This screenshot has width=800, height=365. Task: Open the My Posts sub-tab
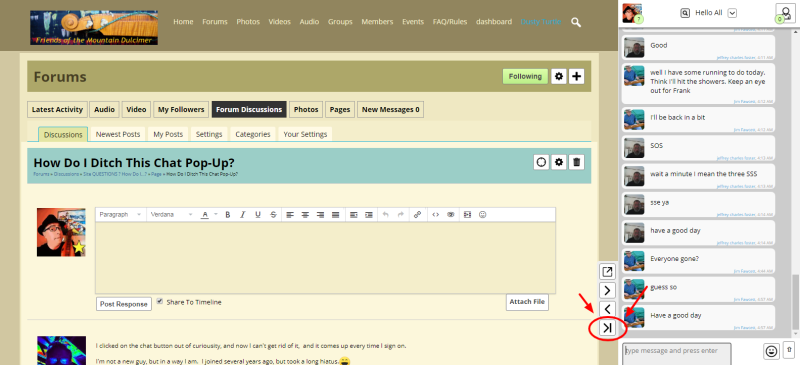(168, 134)
